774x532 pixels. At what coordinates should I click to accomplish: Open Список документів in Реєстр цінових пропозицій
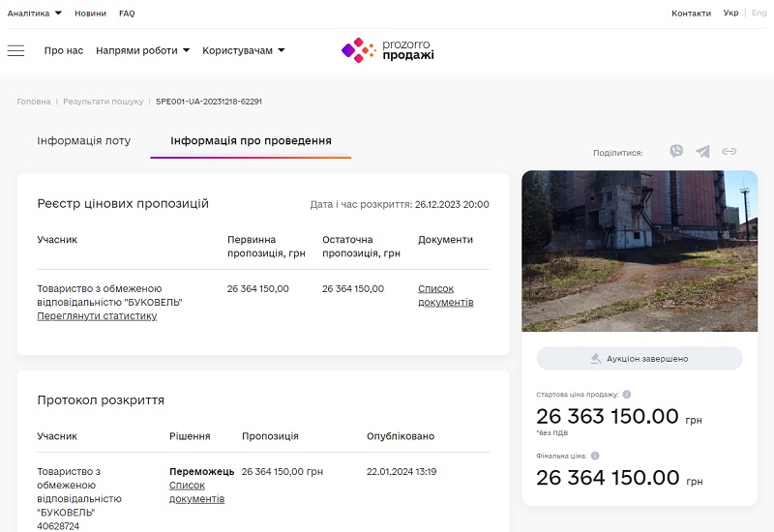(446, 295)
